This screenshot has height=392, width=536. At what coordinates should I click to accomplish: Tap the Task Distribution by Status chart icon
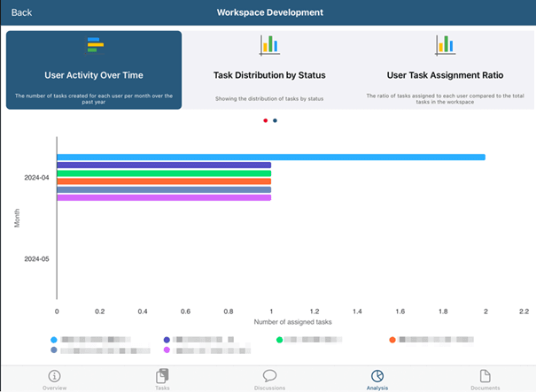coord(269,45)
